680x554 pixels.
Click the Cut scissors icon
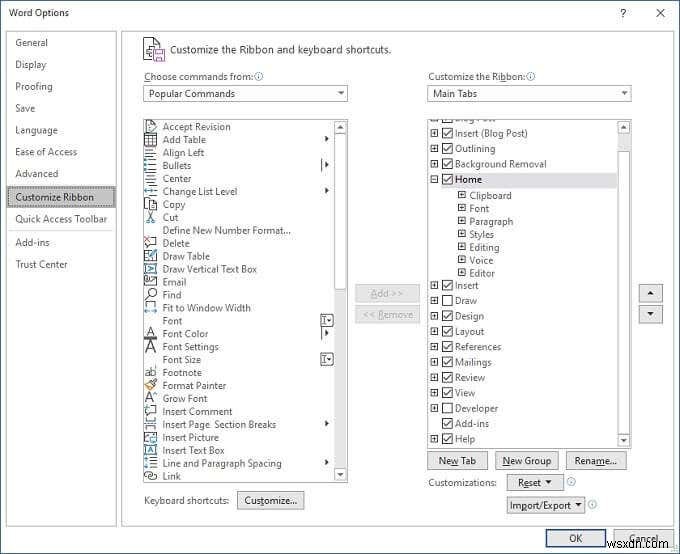(150, 217)
